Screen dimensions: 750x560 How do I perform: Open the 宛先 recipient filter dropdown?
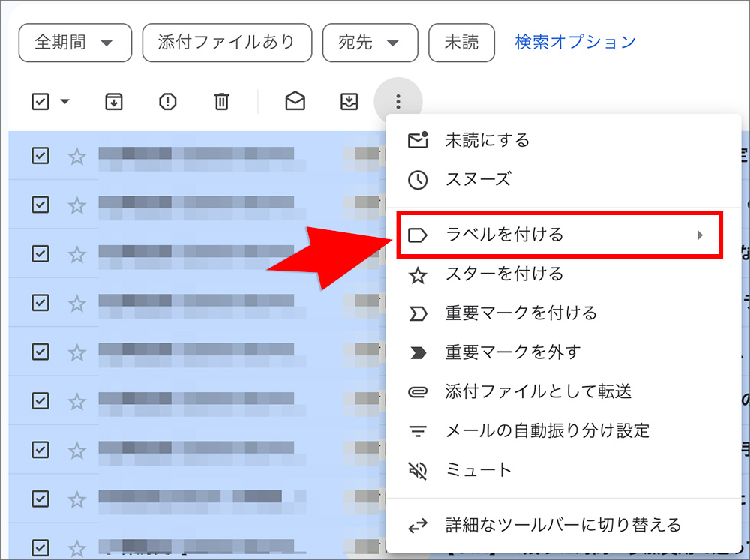(370, 43)
